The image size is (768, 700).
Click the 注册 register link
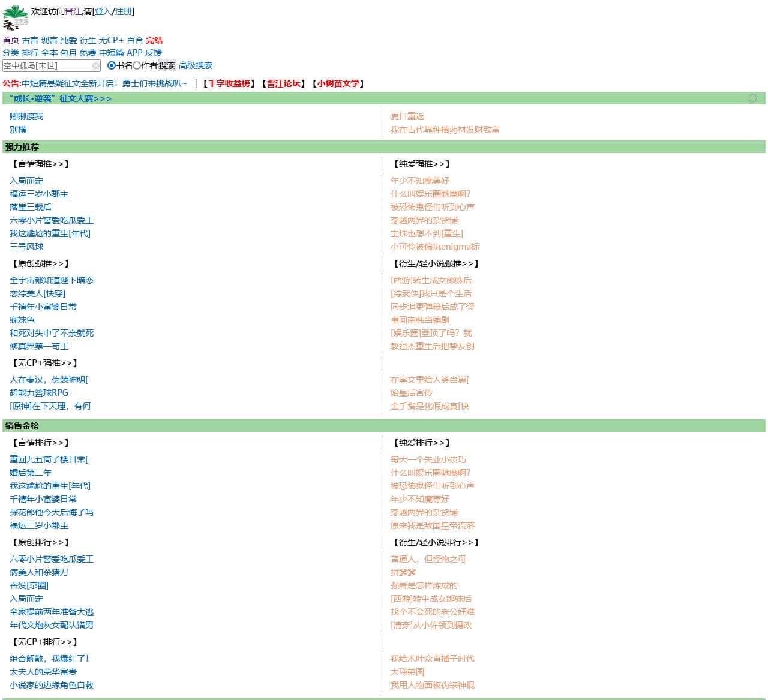click(123, 11)
